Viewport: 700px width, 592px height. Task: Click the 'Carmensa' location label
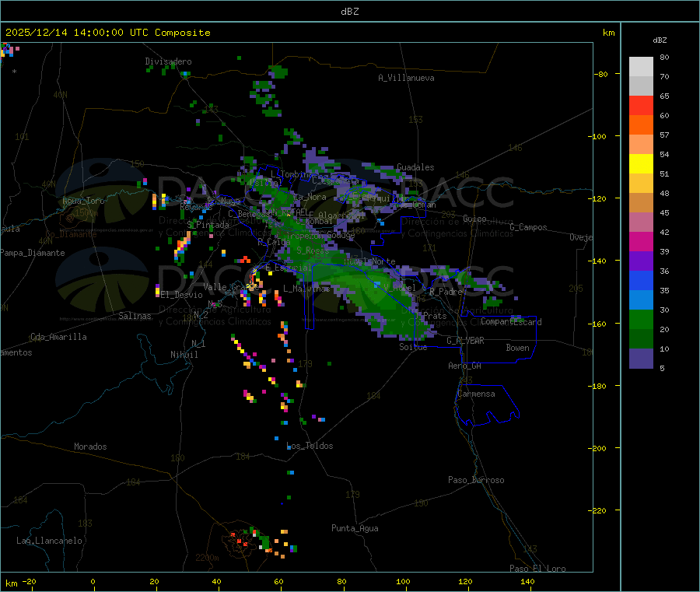(x=476, y=394)
